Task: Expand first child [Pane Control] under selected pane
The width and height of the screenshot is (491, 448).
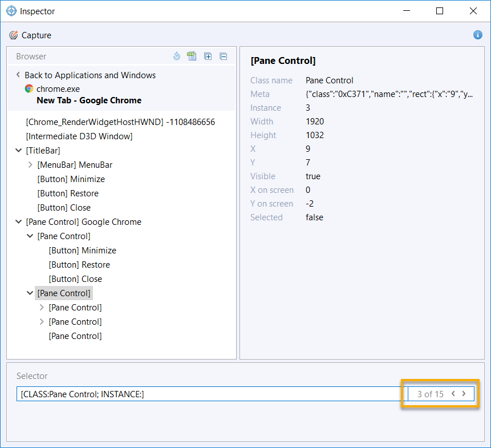Action: tap(42, 308)
